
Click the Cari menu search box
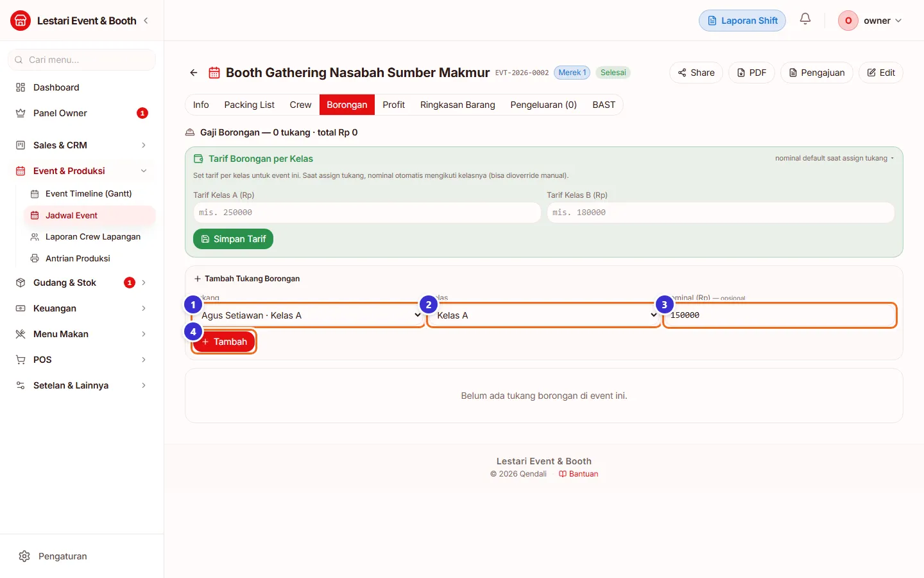81,60
